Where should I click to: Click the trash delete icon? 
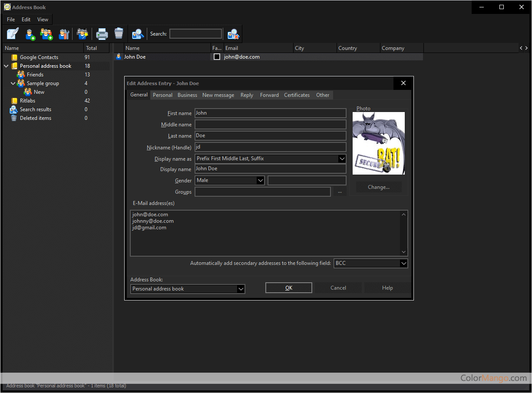[119, 33]
